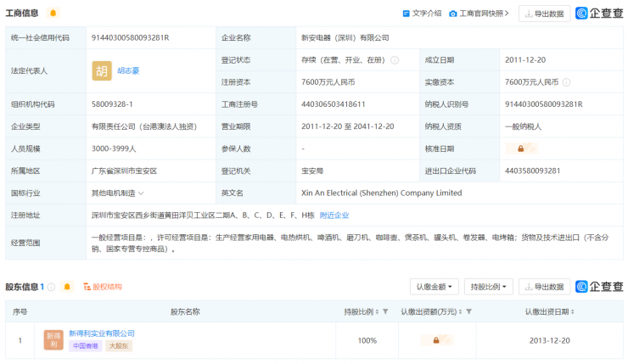This screenshot has height=364, width=628.
Task: Click the lock icon in 核准日期 row
Action: click(x=521, y=148)
